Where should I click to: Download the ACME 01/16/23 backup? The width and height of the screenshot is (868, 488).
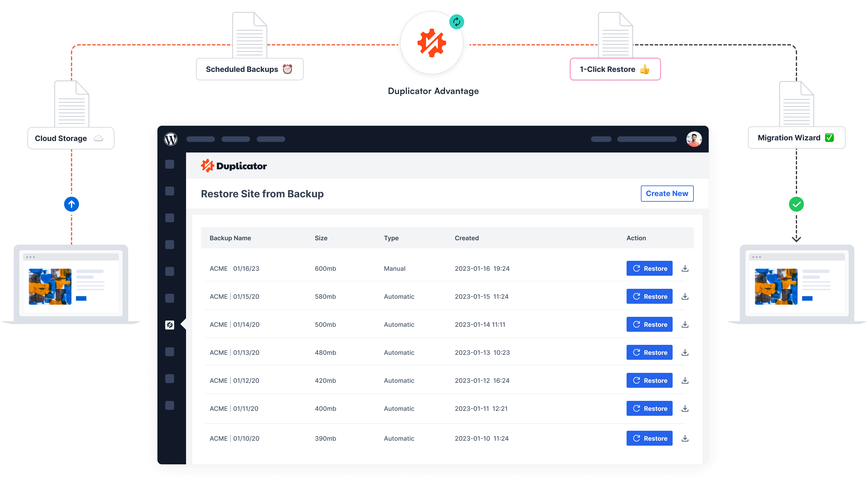click(685, 268)
